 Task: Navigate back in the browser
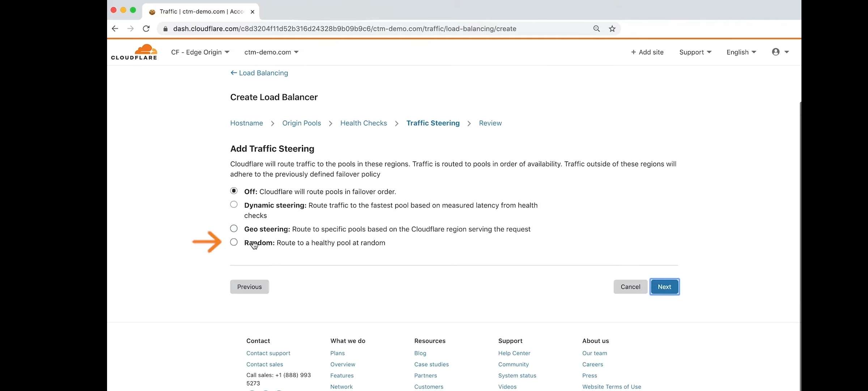click(115, 29)
